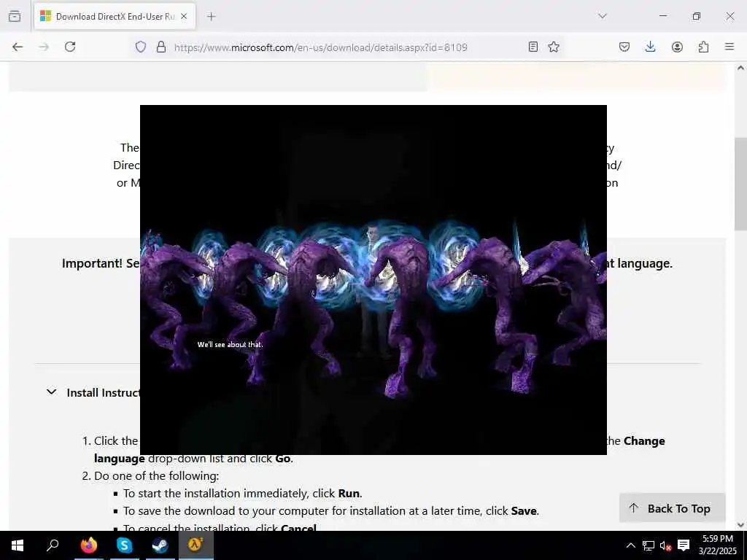Click the "click Save" instruction line

(331, 511)
